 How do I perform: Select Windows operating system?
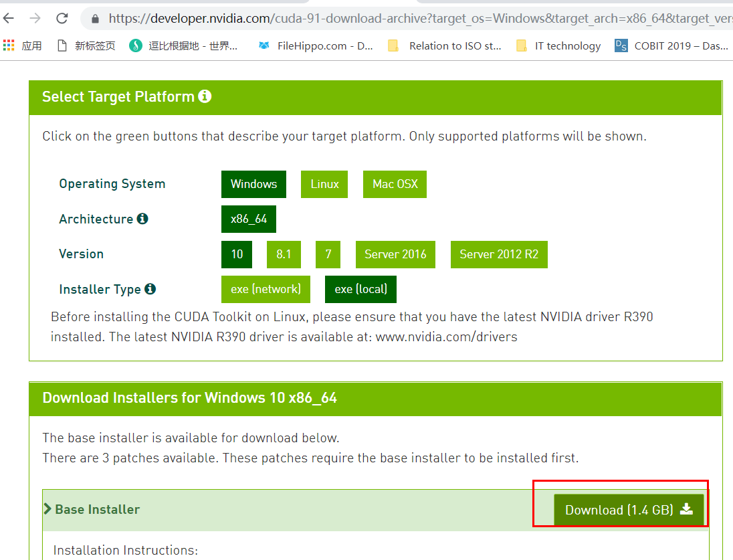coord(254,185)
